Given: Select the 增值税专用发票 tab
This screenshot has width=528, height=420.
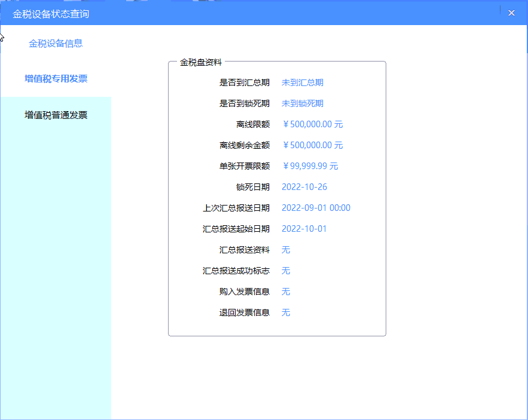Looking at the screenshot, I should click(56, 79).
